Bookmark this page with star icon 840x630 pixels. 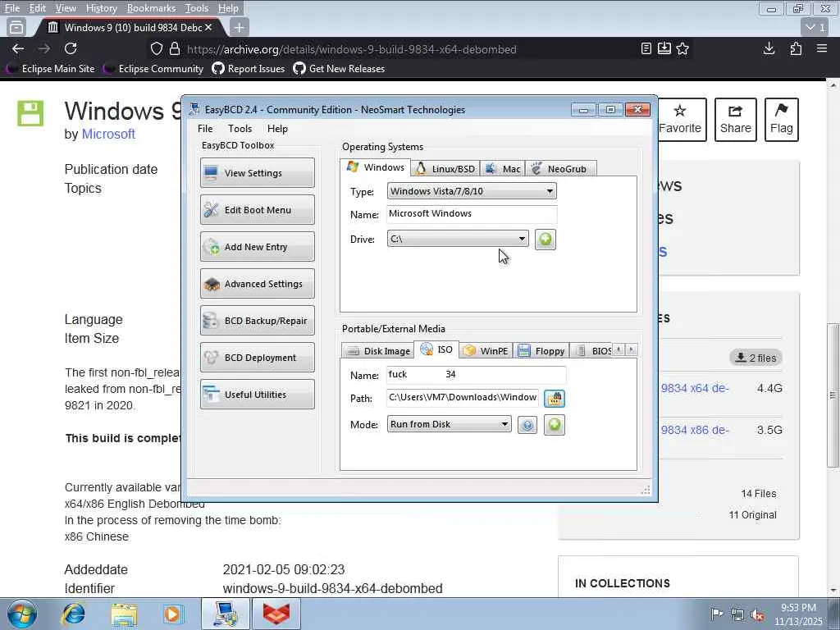tap(682, 48)
